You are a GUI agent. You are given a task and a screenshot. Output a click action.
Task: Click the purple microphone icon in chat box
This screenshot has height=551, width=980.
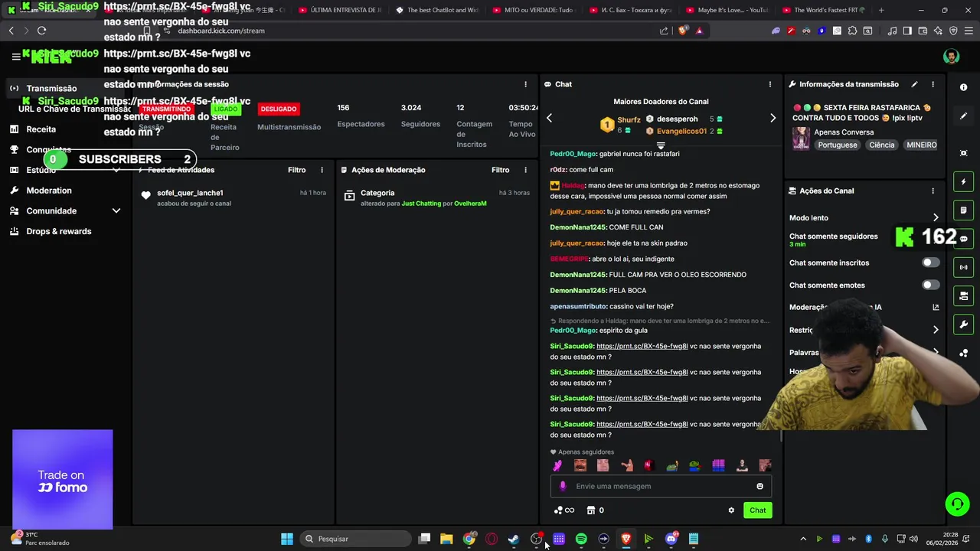(x=563, y=486)
